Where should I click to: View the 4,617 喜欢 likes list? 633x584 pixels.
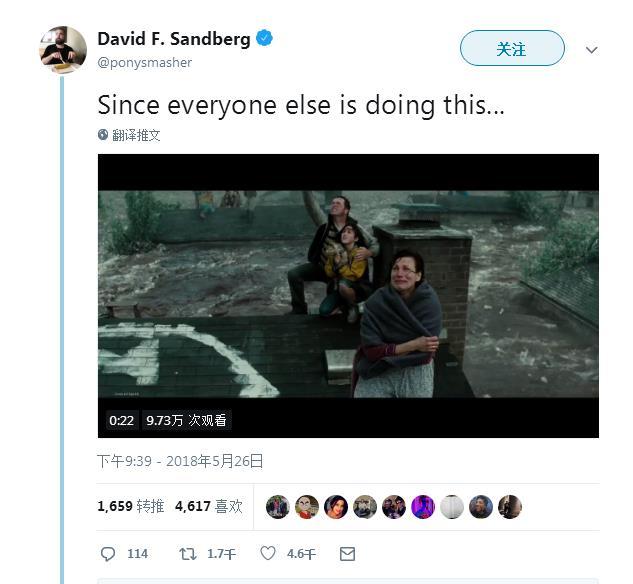(208, 506)
